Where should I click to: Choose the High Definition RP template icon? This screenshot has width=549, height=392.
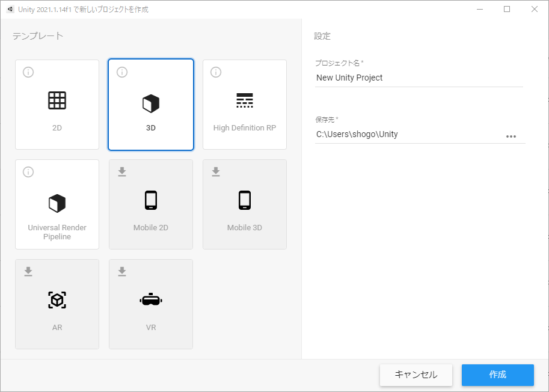click(245, 100)
